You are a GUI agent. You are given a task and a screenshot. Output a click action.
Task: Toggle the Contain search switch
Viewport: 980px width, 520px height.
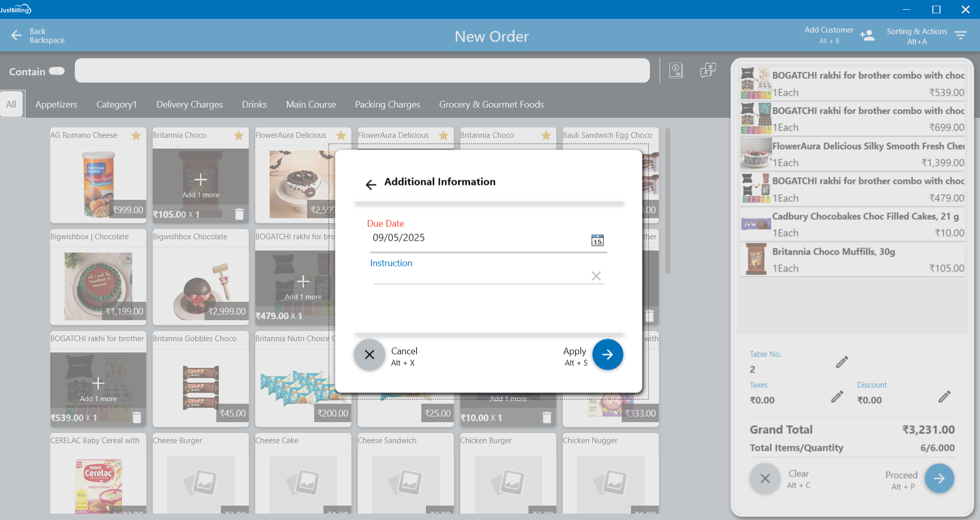[x=56, y=71]
